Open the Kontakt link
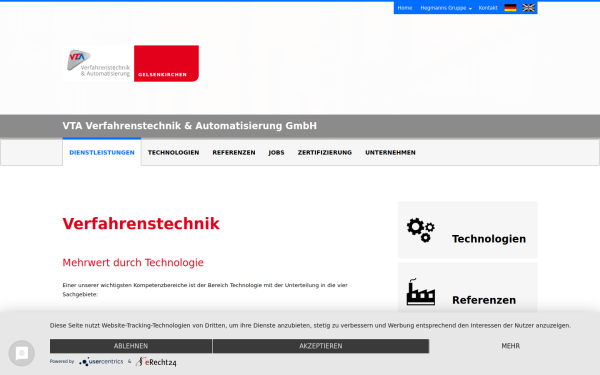The width and height of the screenshot is (600, 375). pos(488,8)
